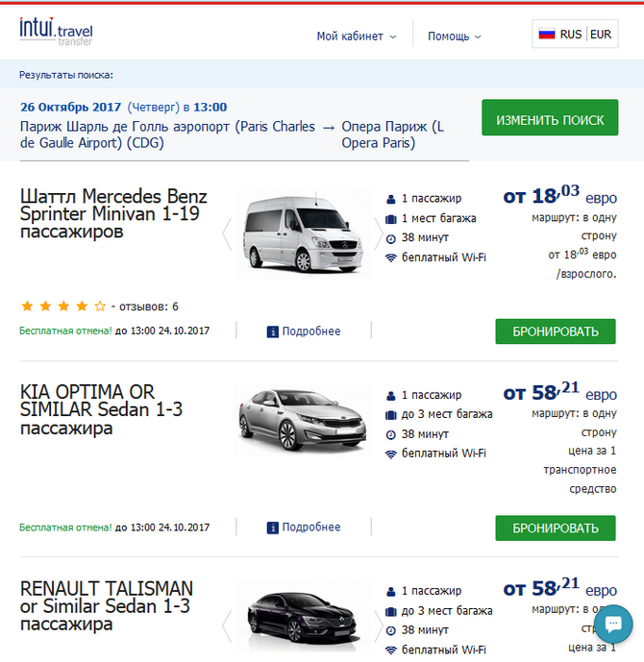Select the Шаттл Mercedes Benz Sprinter title

tap(113, 213)
